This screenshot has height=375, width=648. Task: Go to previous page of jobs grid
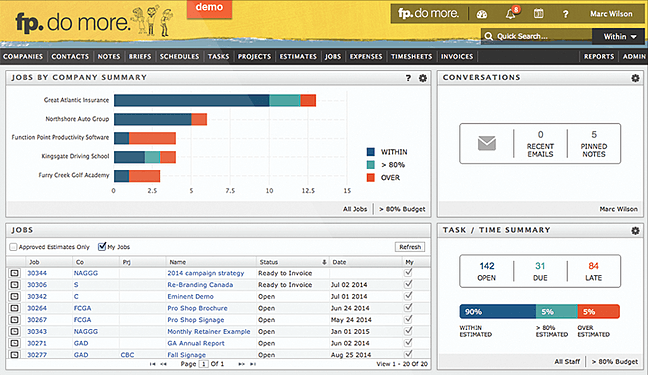164,364
